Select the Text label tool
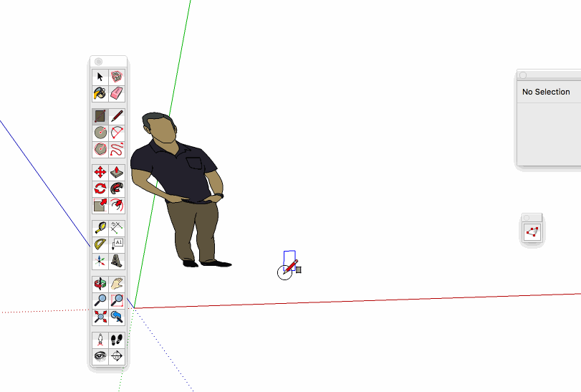This screenshot has height=392, width=581. [117, 244]
